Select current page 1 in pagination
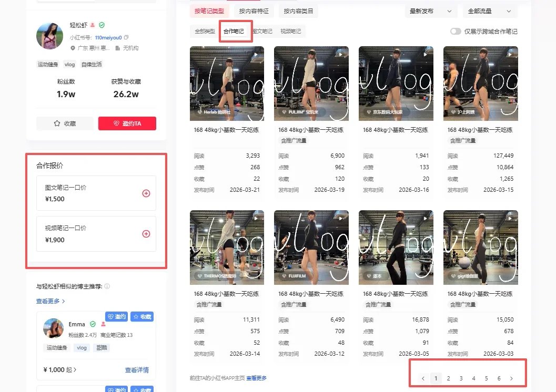Screen dimensions: 556x392 pyautogui.click(x=436, y=378)
